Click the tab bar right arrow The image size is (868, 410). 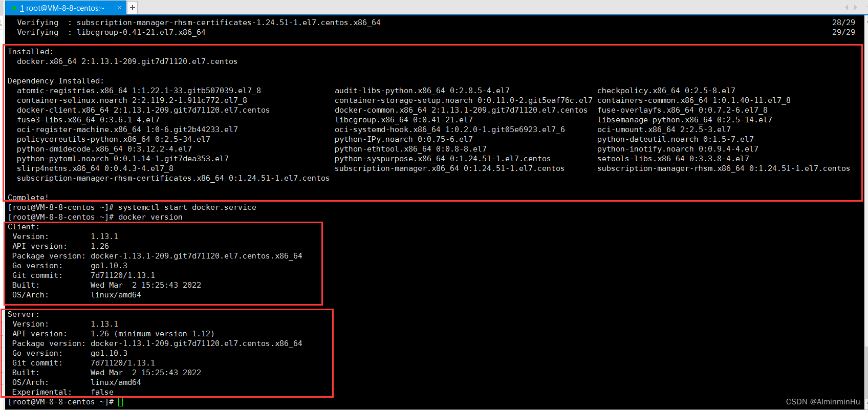pyautogui.click(x=855, y=7)
